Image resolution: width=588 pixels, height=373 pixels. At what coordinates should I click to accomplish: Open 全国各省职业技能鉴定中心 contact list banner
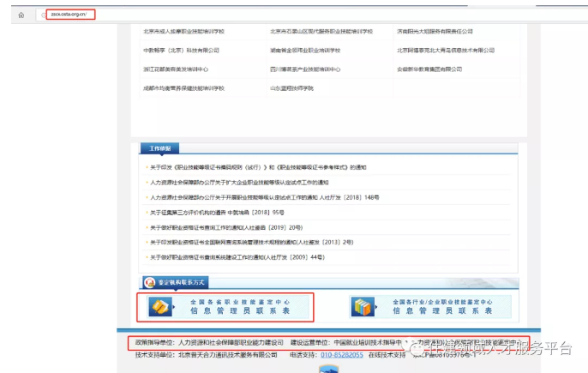[229, 307]
